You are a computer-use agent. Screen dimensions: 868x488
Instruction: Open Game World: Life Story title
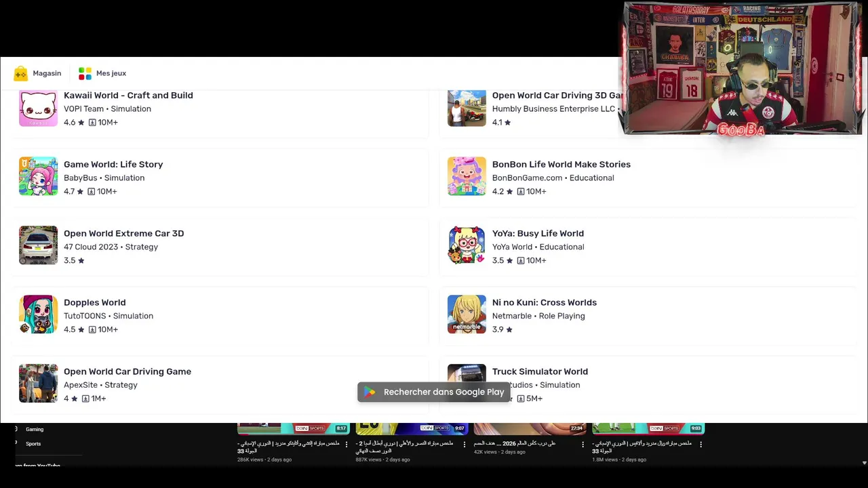(x=113, y=165)
